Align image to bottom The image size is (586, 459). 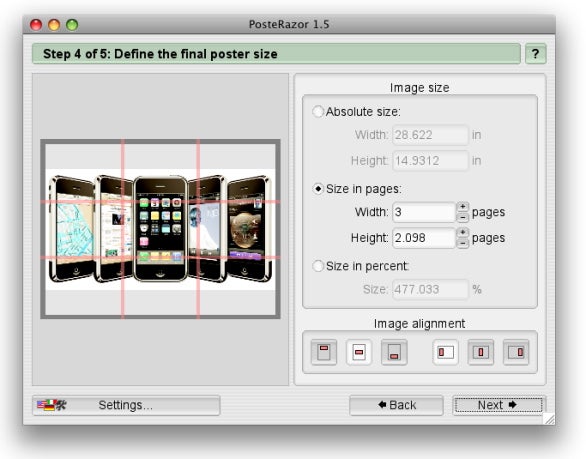[394, 352]
